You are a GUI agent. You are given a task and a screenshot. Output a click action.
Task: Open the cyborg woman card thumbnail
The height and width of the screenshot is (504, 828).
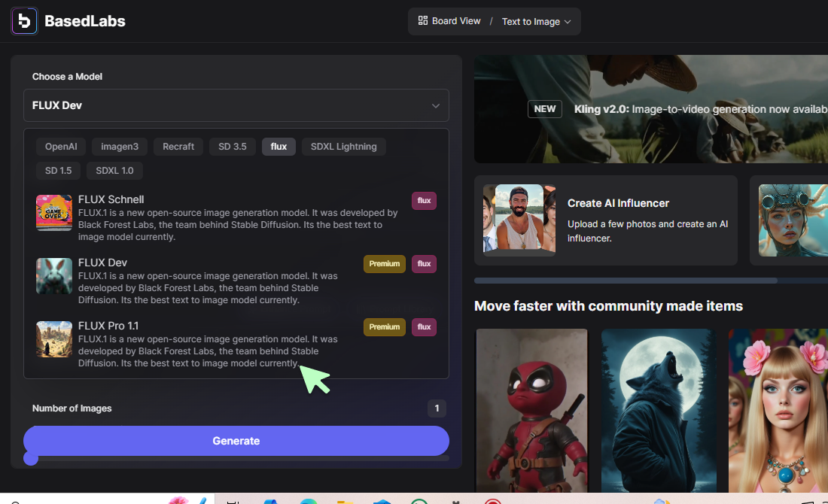pos(793,220)
